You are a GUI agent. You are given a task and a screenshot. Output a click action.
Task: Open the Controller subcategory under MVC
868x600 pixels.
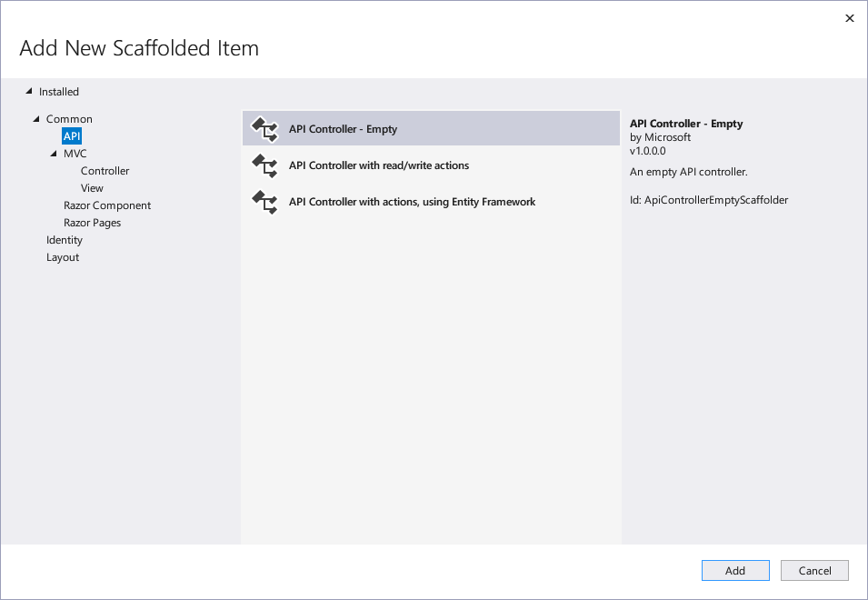tap(105, 171)
